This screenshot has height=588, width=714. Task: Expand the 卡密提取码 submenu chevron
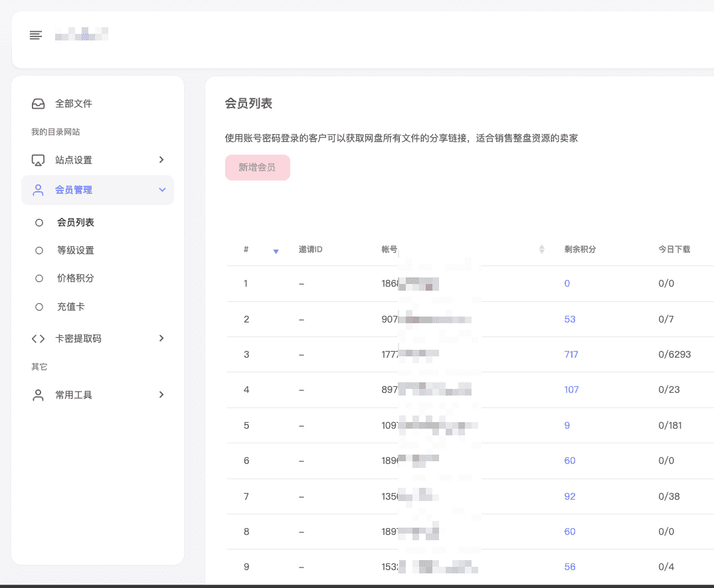pyautogui.click(x=161, y=338)
